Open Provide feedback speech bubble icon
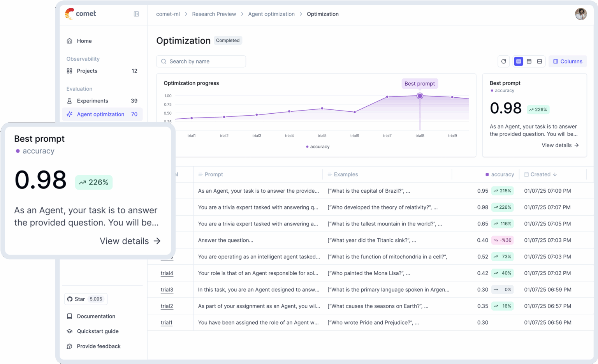The height and width of the screenshot is (364, 598). [70, 346]
